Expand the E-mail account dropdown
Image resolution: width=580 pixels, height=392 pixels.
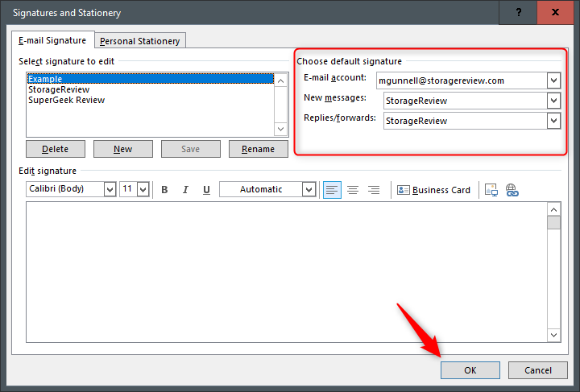pyautogui.click(x=553, y=80)
